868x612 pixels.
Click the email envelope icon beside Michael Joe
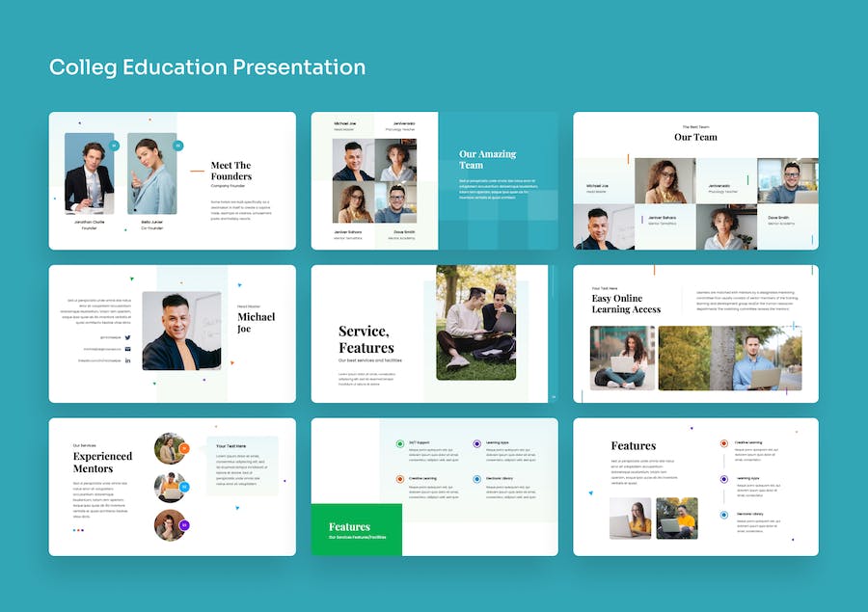click(128, 349)
